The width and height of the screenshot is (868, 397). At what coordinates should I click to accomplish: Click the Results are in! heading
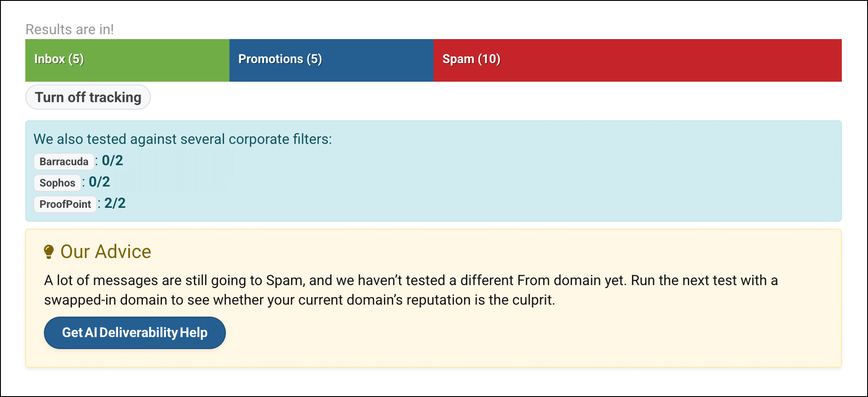coord(70,29)
